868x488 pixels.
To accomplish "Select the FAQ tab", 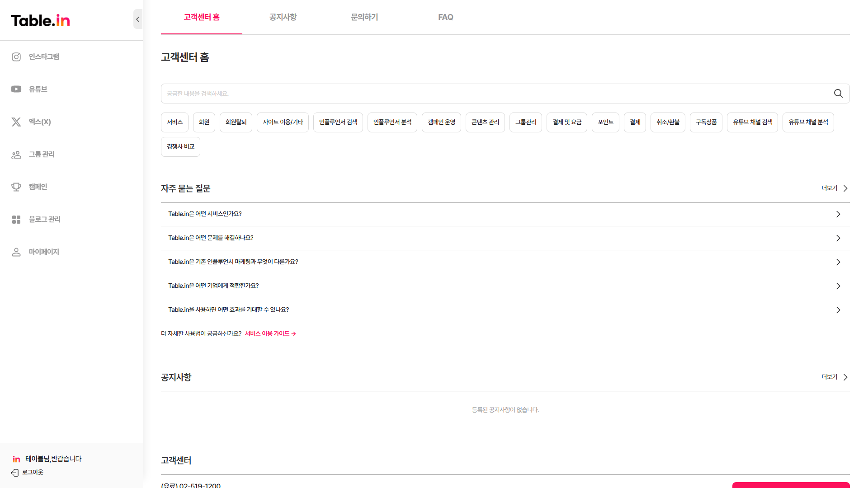I will tap(446, 17).
